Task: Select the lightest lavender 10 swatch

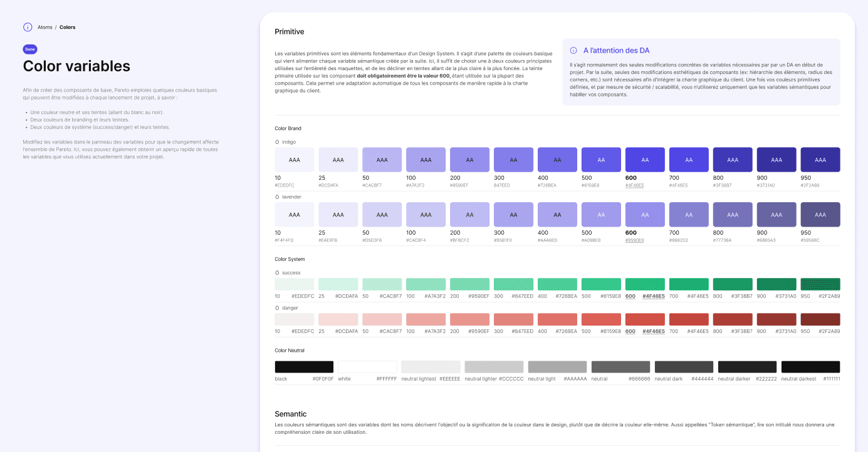Action: tap(294, 214)
